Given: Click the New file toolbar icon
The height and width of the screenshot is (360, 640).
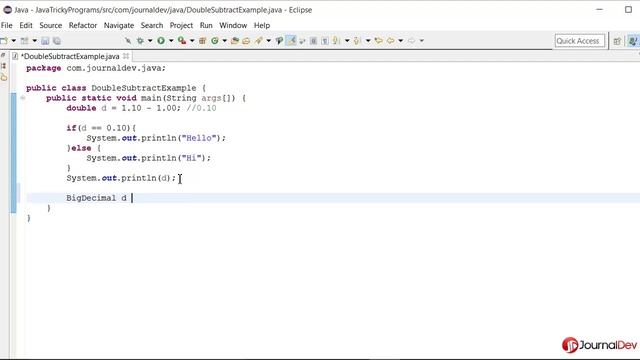Looking at the screenshot, I should pos(4,41).
